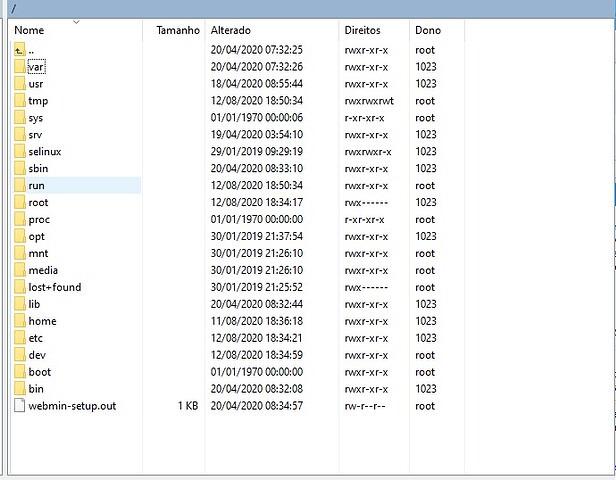
Task: Click the 'media' folder name
Action: pyautogui.click(x=43, y=270)
